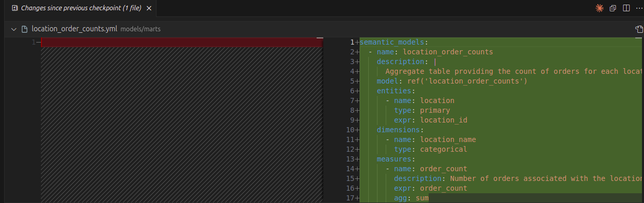Click line number 17 in the modified pane gutter

350,198
